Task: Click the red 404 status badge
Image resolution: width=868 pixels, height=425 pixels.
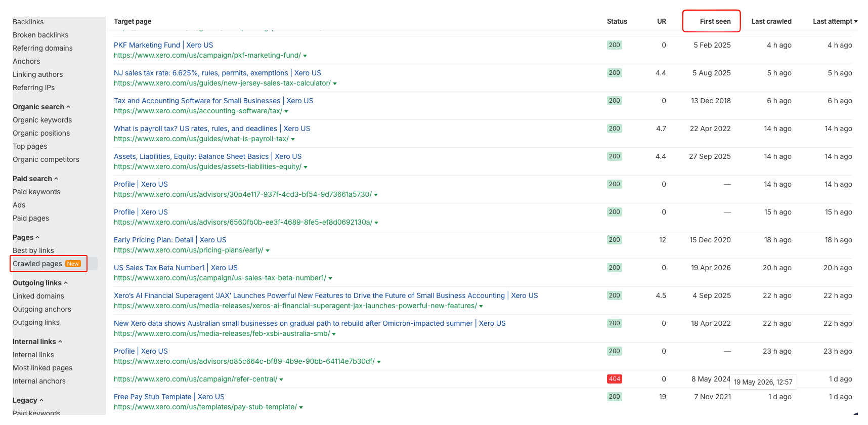Action: (615, 379)
